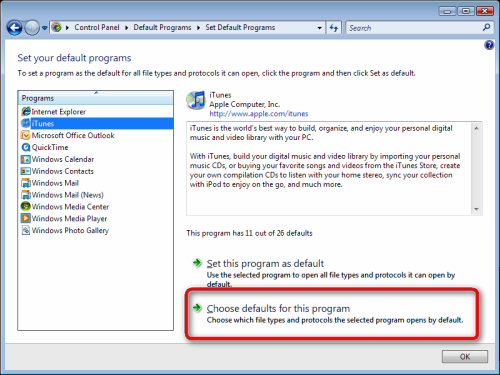The height and width of the screenshot is (375, 500).
Task: Click the Back navigation arrow button
Action: (x=15, y=28)
